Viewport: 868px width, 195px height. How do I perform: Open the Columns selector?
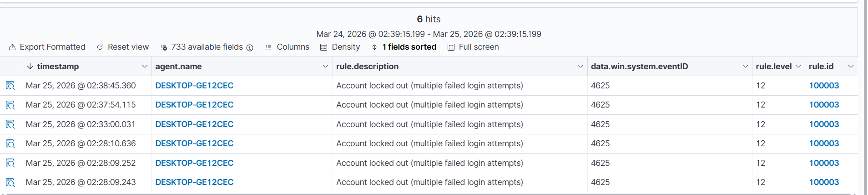(x=288, y=47)
